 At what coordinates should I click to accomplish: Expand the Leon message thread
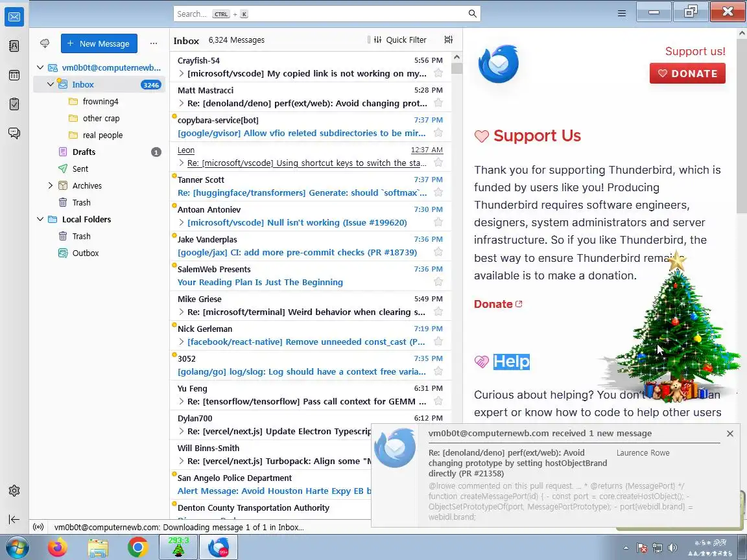tap(181, 163)
